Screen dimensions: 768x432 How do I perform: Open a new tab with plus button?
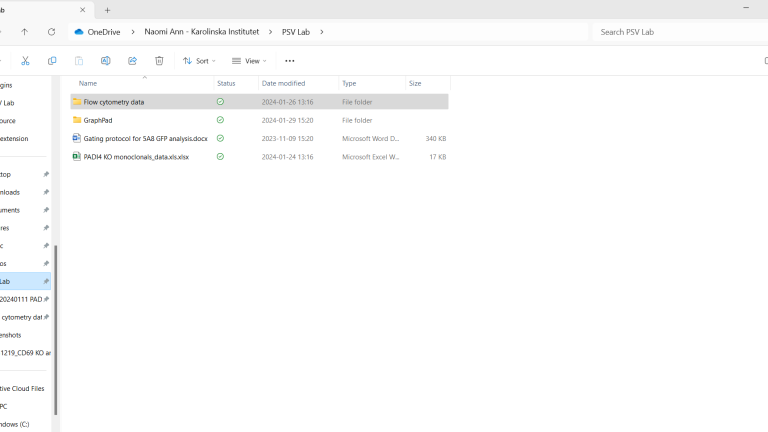click(x=108, y=10)
